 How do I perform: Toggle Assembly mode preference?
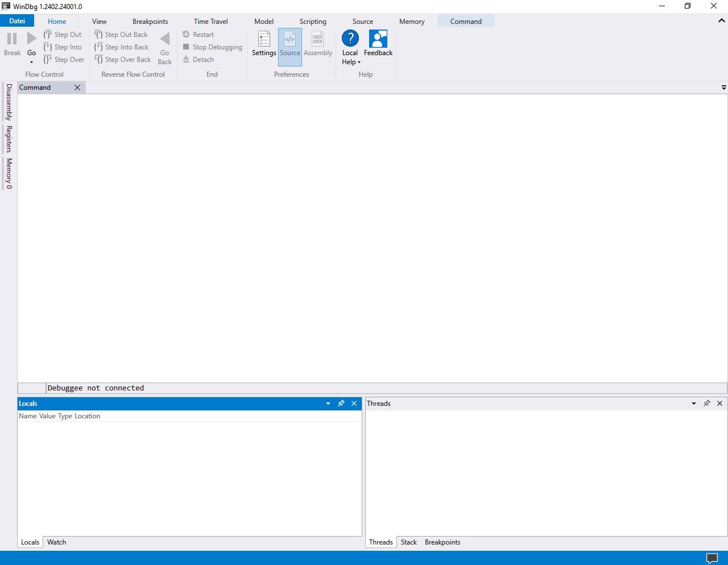(318, 44)
